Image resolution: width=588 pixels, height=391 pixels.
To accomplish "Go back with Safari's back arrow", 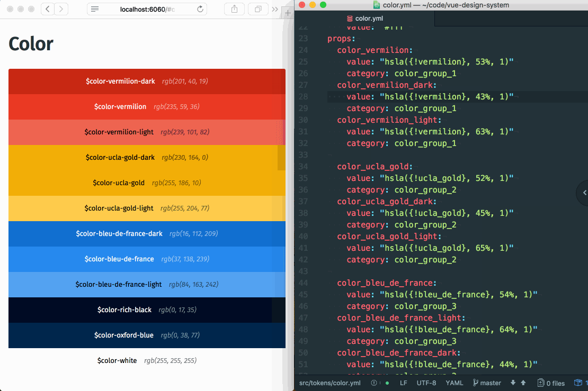I will click(x=47, y=9).
